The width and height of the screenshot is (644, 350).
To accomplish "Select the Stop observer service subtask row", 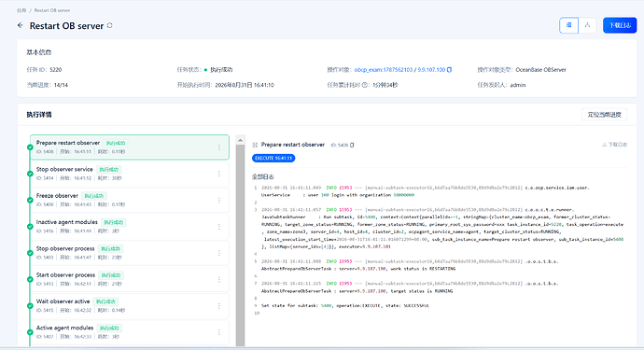I will [x=130, y=174].
